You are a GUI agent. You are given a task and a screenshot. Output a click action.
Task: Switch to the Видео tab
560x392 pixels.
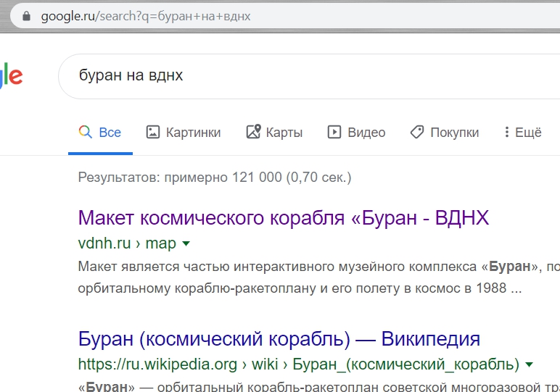coord(356,133)
